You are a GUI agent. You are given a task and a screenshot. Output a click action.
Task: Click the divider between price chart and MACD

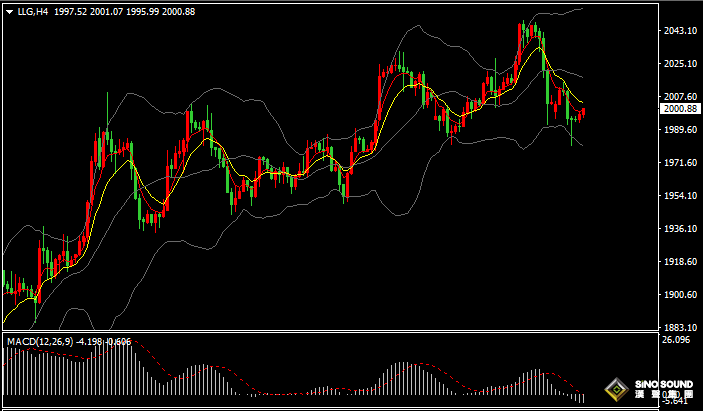coord(330,333)
